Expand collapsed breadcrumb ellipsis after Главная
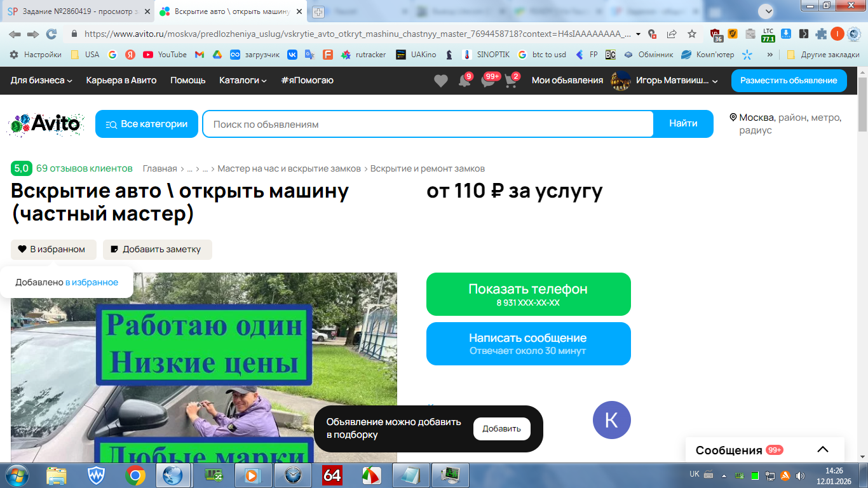The height and width of the screenshot is (488, 868). [189, 169]
